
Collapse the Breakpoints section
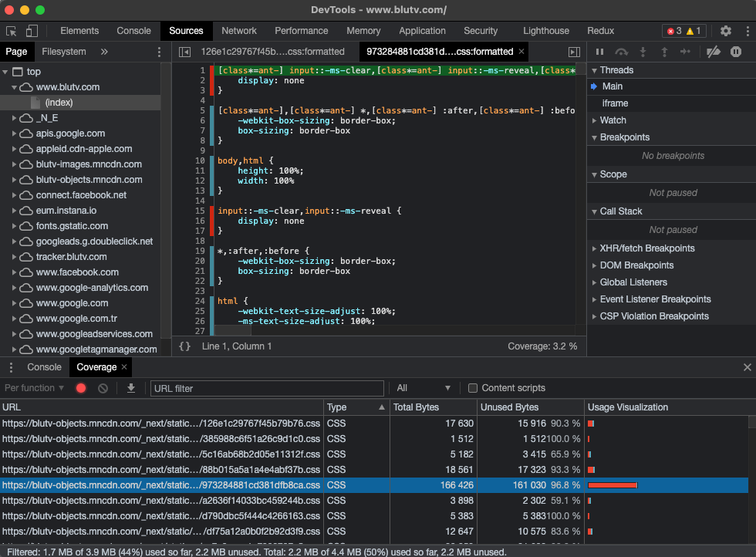595,137
